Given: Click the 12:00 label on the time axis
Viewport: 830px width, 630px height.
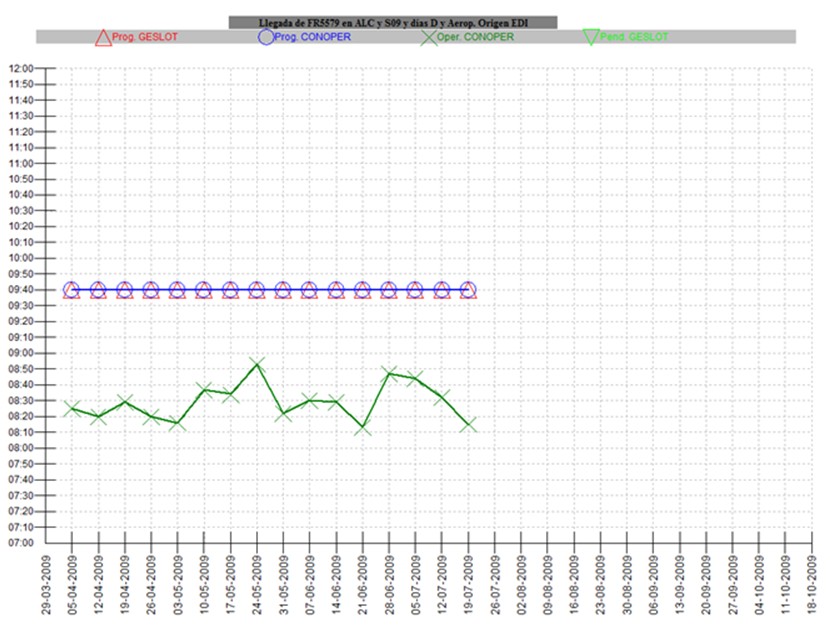Looking at the screenshot, I should (21, 68).
